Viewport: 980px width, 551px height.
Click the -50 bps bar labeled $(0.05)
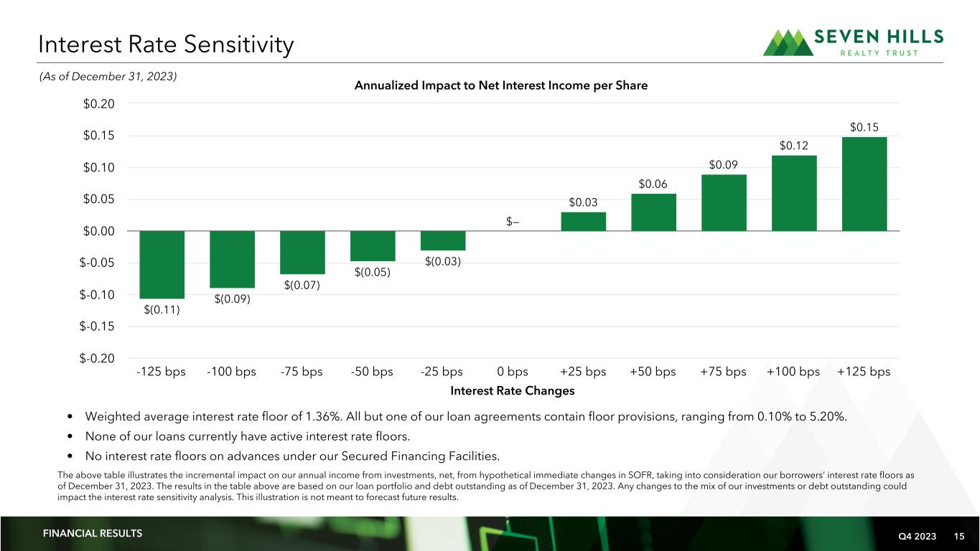pos(373,246)
